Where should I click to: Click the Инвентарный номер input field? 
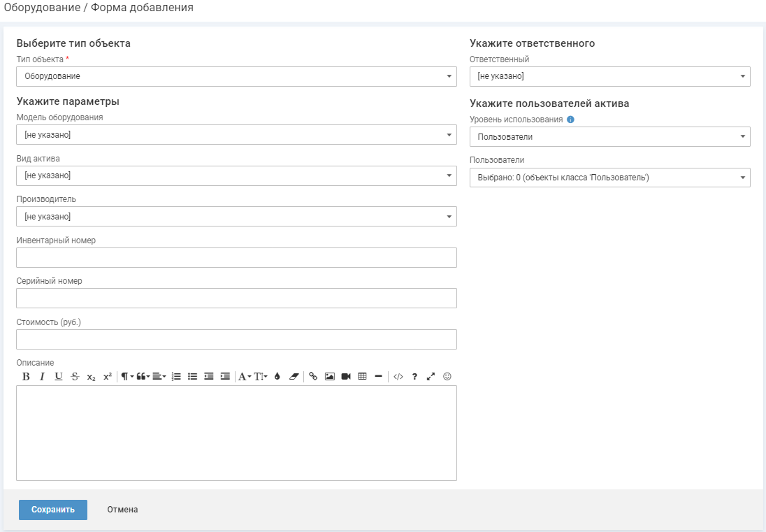[236, 257]
